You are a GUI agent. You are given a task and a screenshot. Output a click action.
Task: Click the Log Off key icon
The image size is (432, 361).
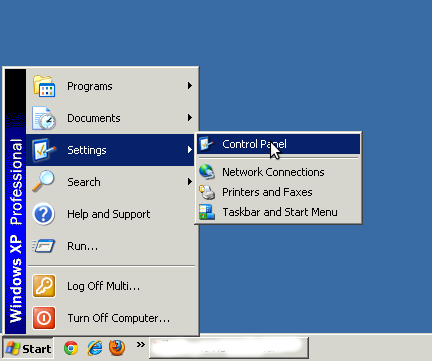[x=44, y=286]
